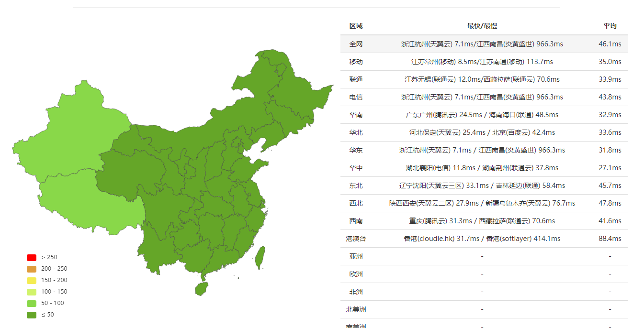Click the 最快/最慢 column header

(x=482, y=26)
